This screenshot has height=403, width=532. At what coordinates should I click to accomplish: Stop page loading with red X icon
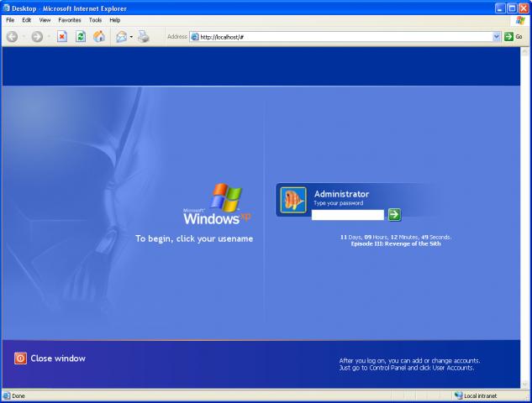(62, 36)
